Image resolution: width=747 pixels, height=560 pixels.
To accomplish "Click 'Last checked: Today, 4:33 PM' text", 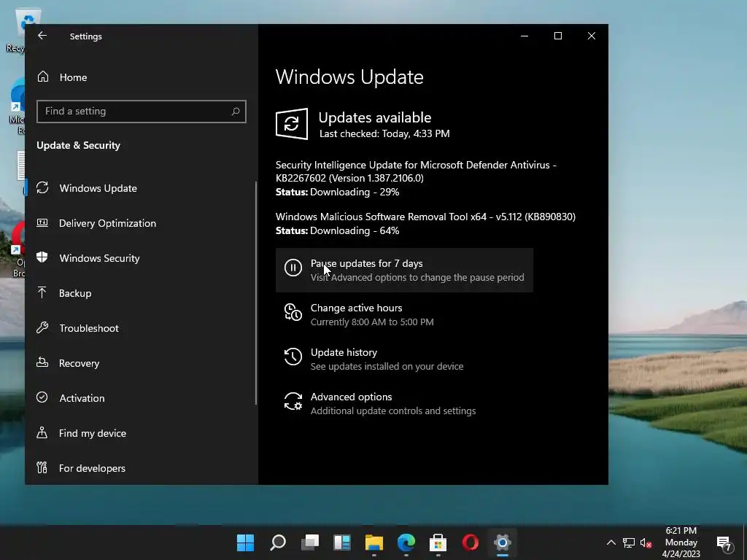I will click(384, 134).
